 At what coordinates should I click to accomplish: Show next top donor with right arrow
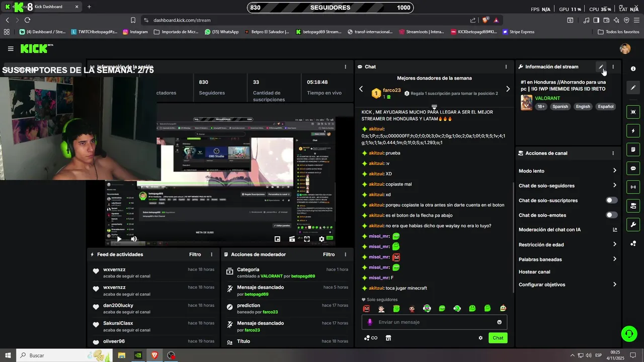(508, 89)
